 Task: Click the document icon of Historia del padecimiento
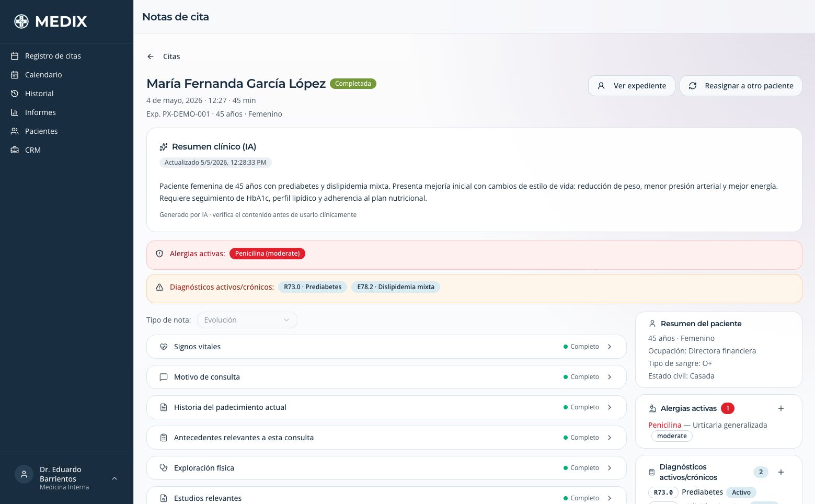[164, 407]
